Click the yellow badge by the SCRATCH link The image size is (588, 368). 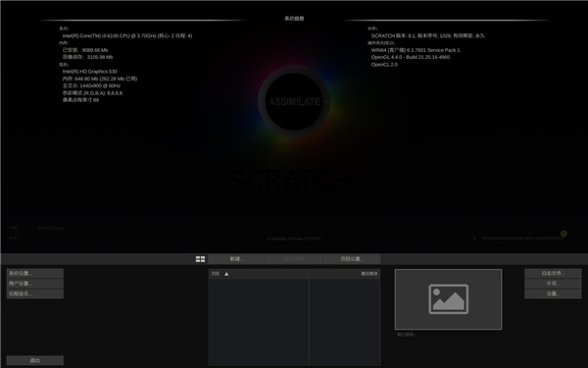[x=563, y=234]
